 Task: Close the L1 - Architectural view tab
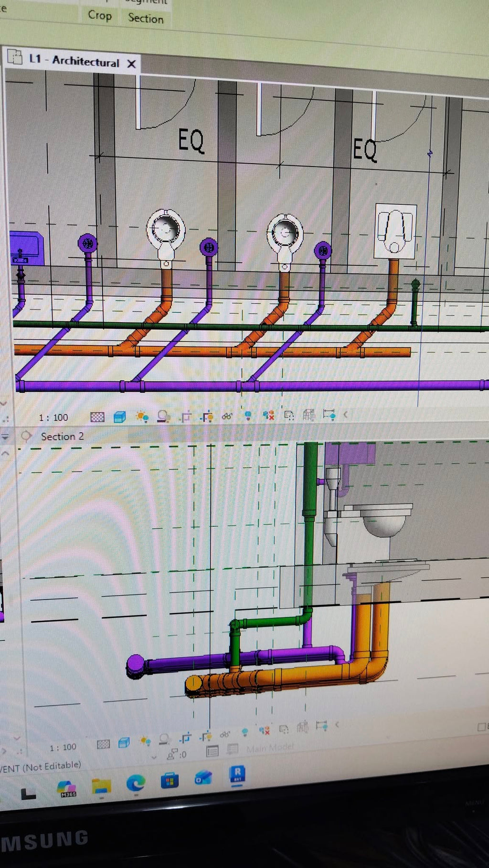(131, 63)
